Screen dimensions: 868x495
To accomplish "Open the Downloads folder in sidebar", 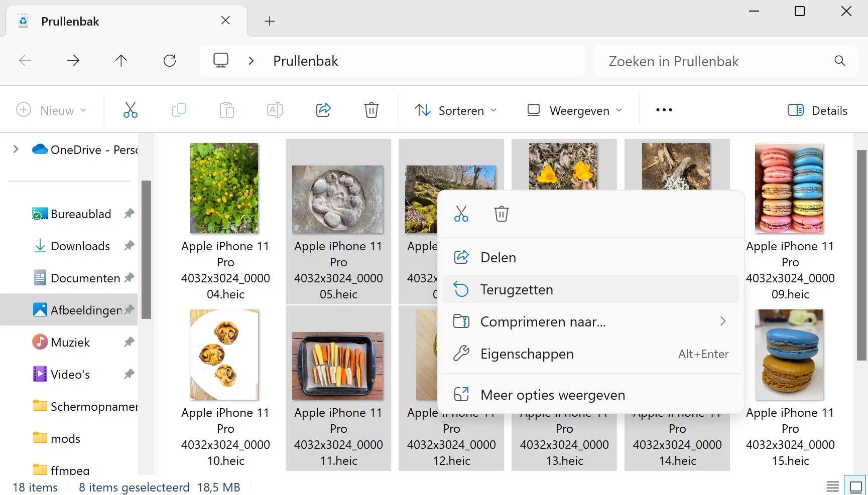I will coord(80,246).
